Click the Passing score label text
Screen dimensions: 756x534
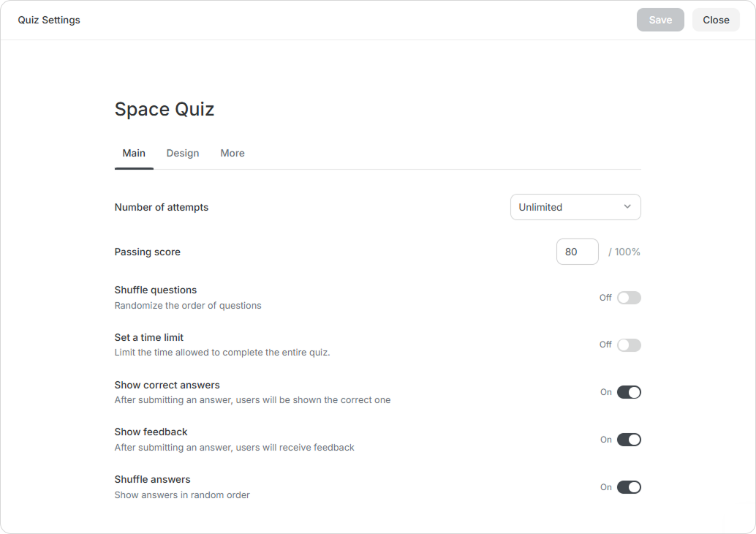click(148, 252)
